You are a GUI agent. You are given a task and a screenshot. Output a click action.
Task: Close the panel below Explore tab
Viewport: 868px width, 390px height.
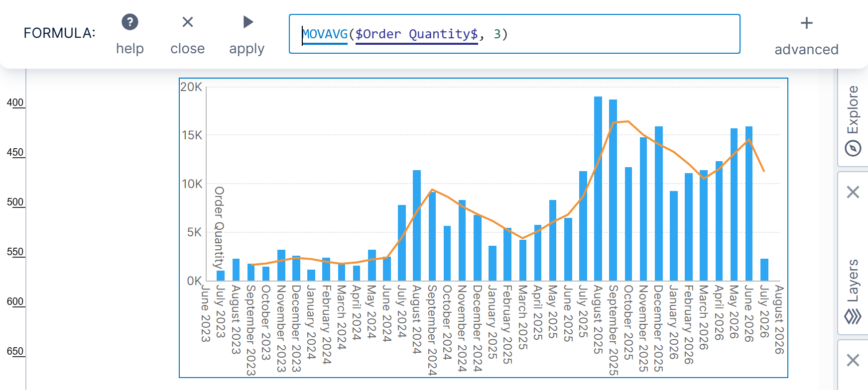point(853,192)
